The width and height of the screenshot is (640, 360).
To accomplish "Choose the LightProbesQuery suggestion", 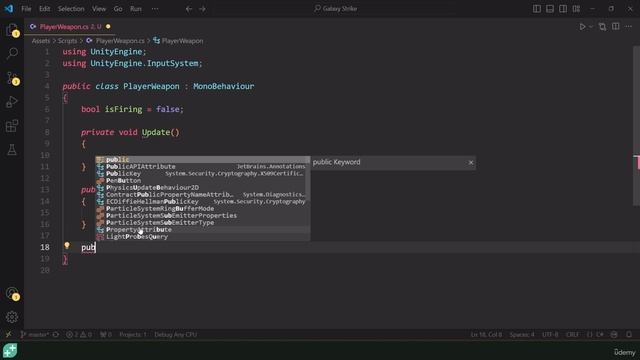I will pos(202,237).
